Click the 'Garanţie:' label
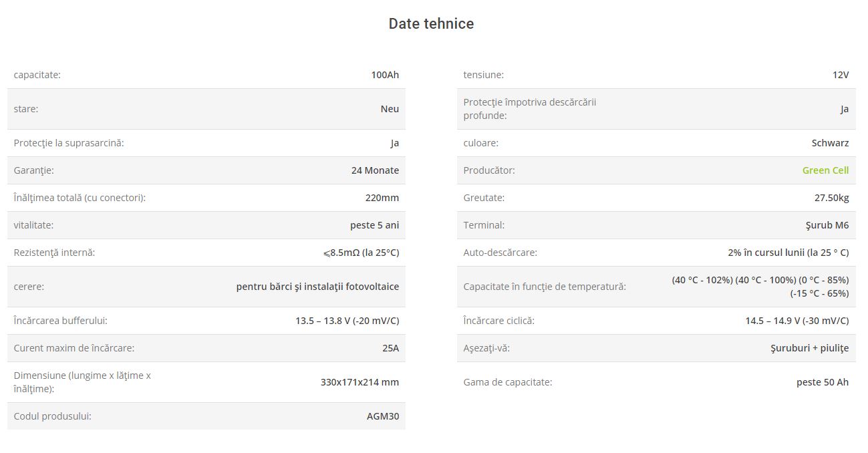Image resolution: width=868 pixels, height=453 pixels. (x=33, y=170)
